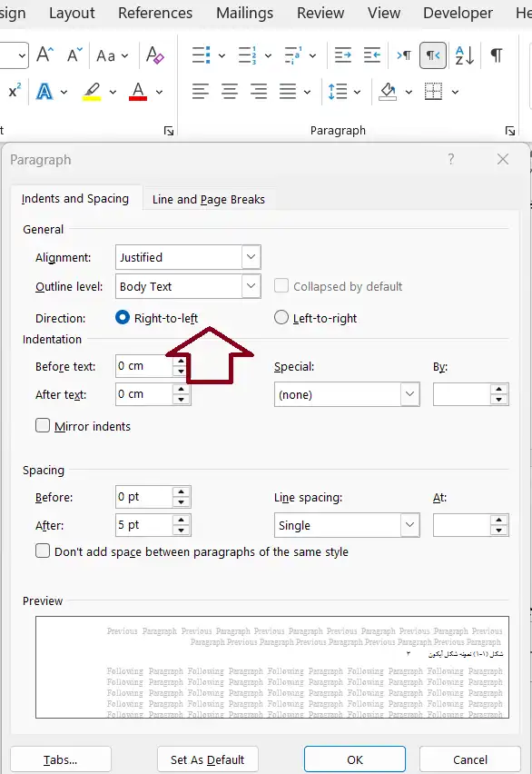Click the After spacing input field
The width and height of the screenshot is (532, 774).
[144, 525]
